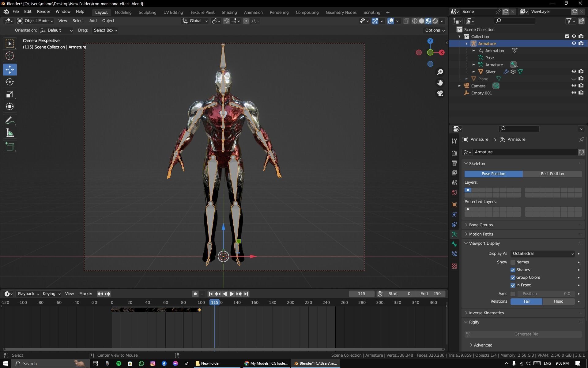Open the Drag Select Box dropdown

(x=105, y=30)
